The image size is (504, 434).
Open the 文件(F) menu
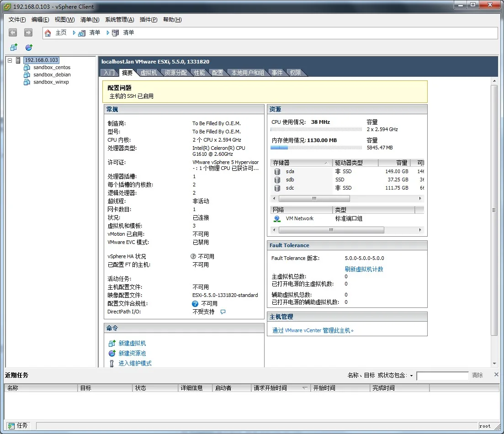coord(17,20)
